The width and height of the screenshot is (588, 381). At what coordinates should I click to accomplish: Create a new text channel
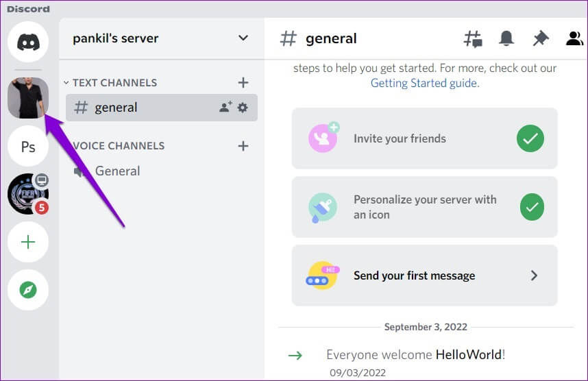click(x=243, y=82)
